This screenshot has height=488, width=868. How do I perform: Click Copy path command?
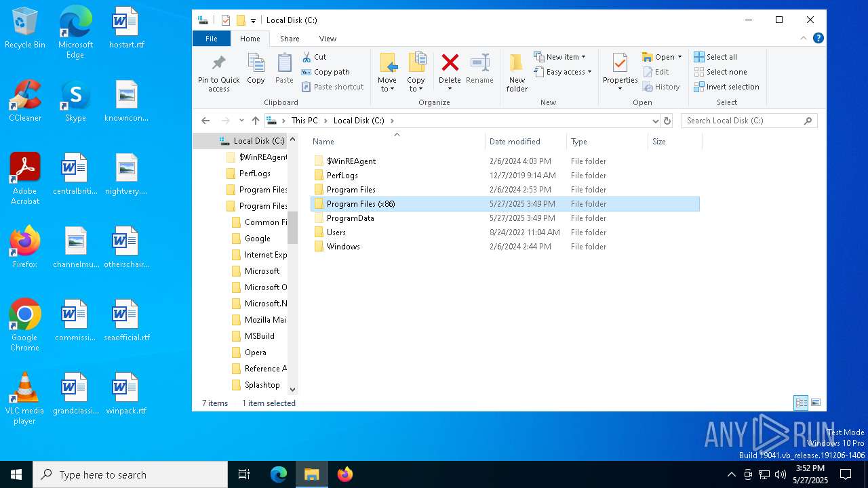(x=325, y=72)
